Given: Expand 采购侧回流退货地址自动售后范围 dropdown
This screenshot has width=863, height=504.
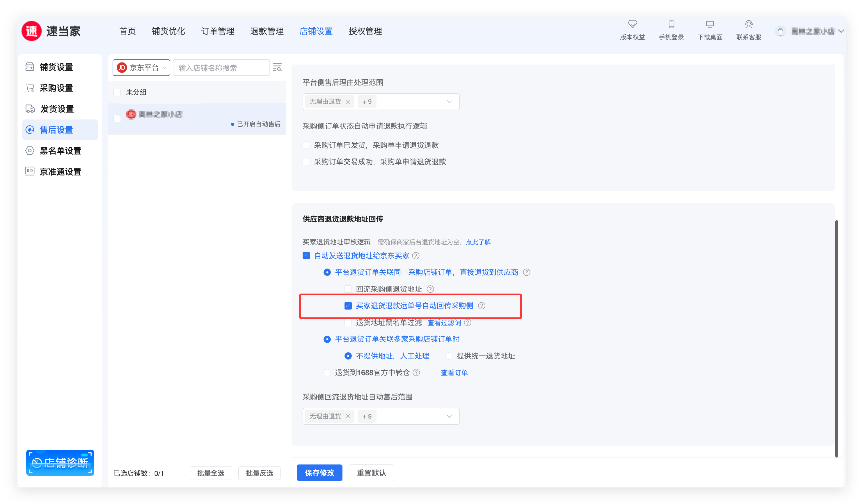Looking at the screenshot, I should (449, 417).
